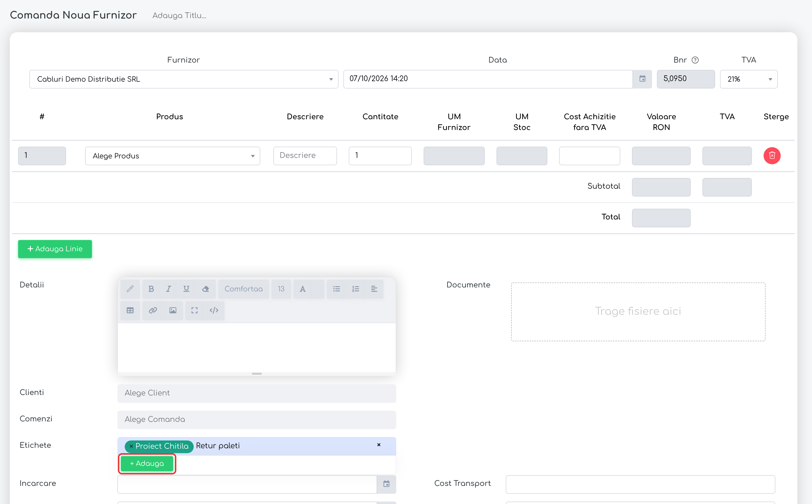
Task: Click the eraser remove-format icon
Action: point(205,289)
